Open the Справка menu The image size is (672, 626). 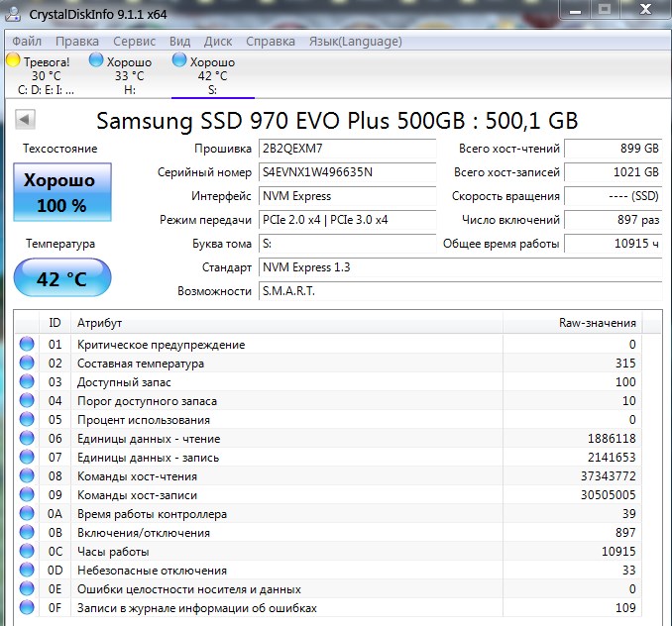pos(271,41)
